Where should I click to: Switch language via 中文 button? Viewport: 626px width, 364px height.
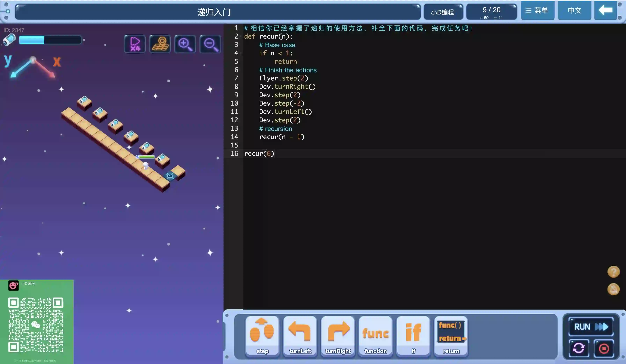574,10
